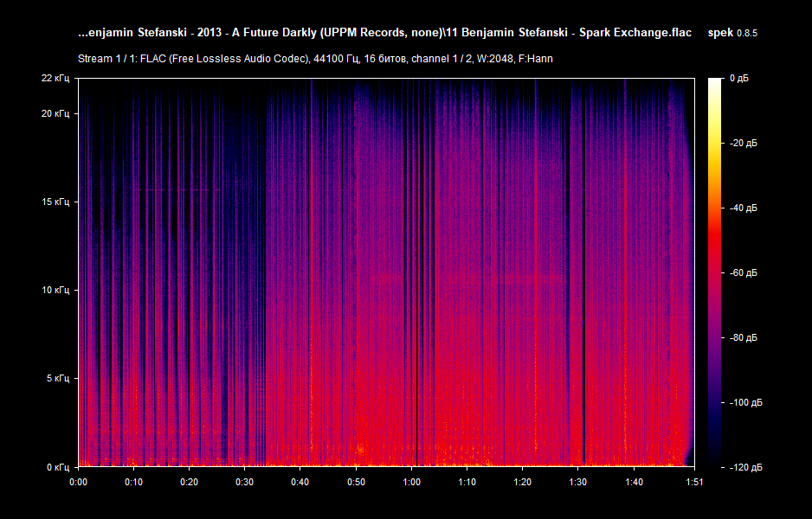This screenshot has height=519, width=812.
Task: Click the spek 0.8.5 version label
Action: pos(732,32)
